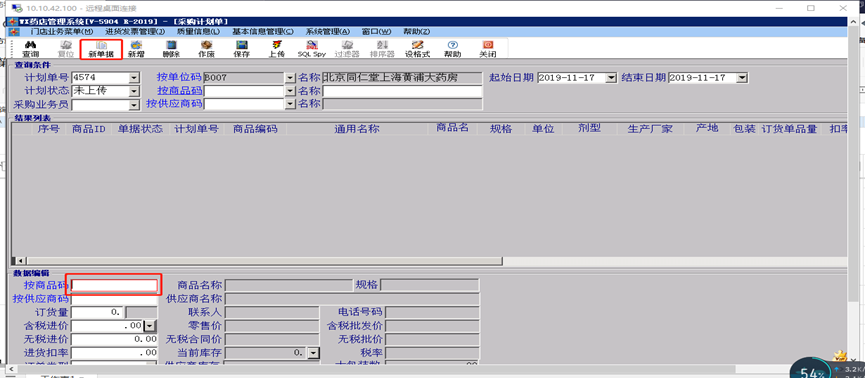Click the 产地 column header
This screenshot has height=378, width=865.
(x=707, y=129)
